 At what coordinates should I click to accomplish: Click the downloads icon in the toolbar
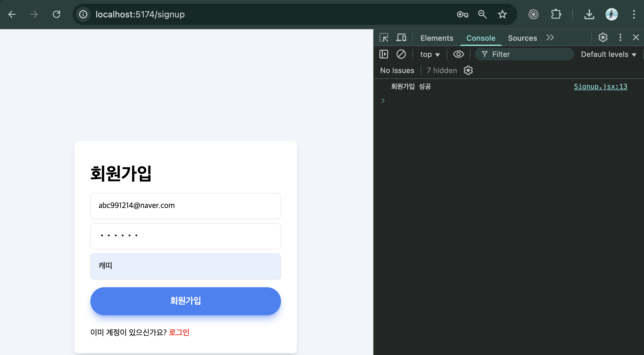coord(589,14)
